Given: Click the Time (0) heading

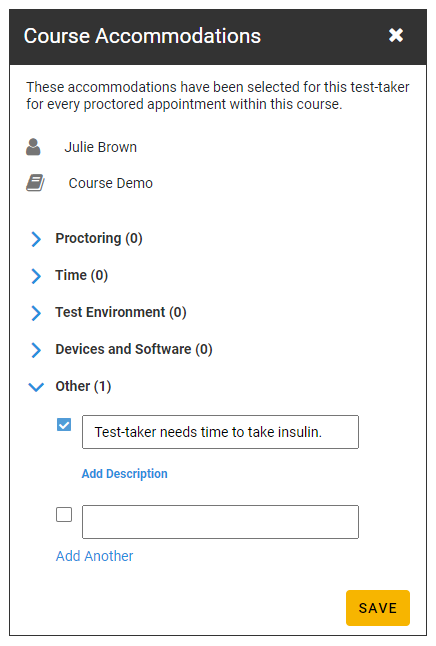Looking at the screenshot, I should click(82, 275).
